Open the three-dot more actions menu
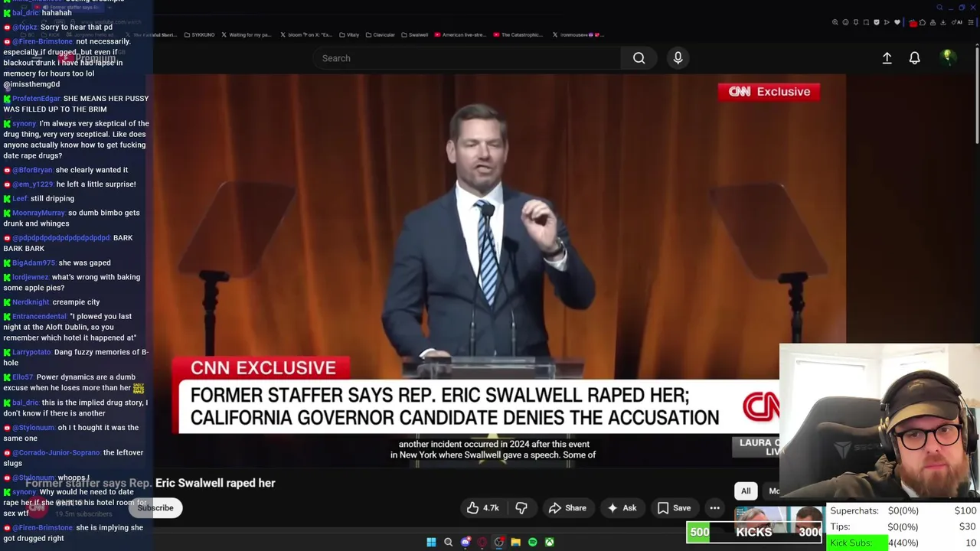The width and height of the screenshot is (980, 551). tap(714, 508)
